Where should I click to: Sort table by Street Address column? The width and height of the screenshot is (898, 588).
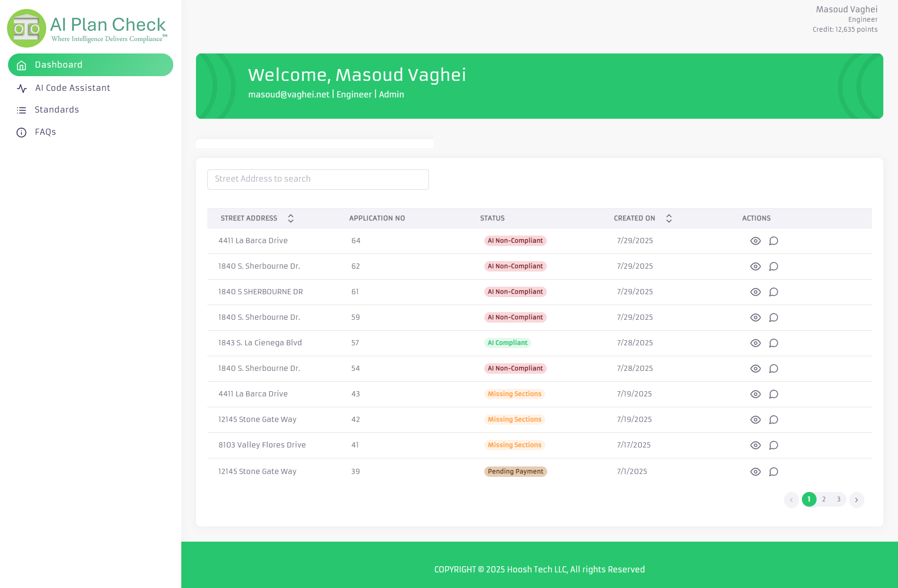(291, 218)
